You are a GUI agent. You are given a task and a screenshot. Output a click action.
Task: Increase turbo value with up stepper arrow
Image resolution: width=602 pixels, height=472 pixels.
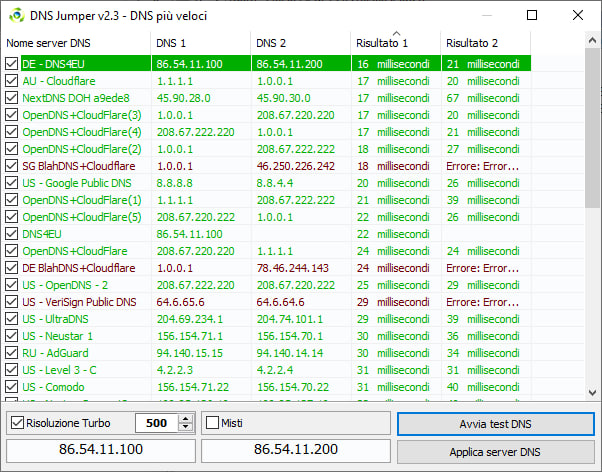[186, 419]
